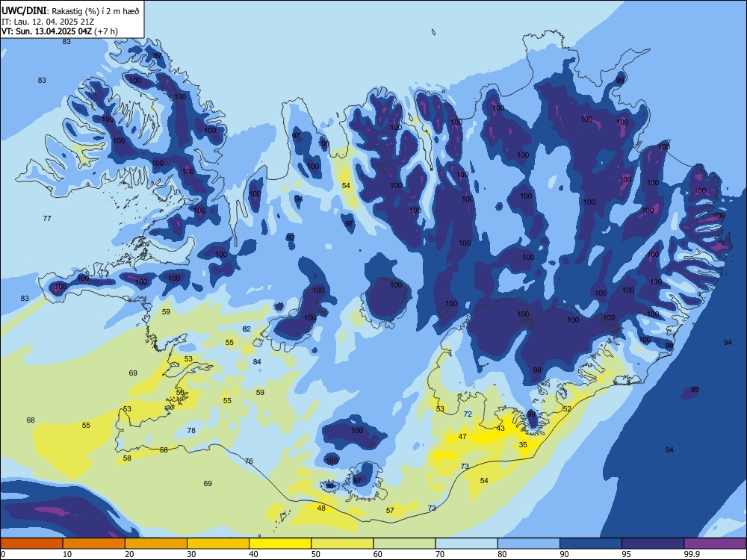Image resolution: width=747 pixels, height=560 pixels.
Task: Pick the pale yellow 50–60 legend swatch
Action: click(343, 544)
